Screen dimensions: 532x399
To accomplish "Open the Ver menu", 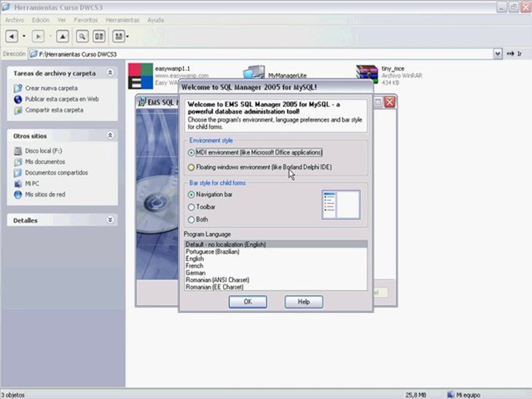I will pyautogui.click(x=62, y=20).
